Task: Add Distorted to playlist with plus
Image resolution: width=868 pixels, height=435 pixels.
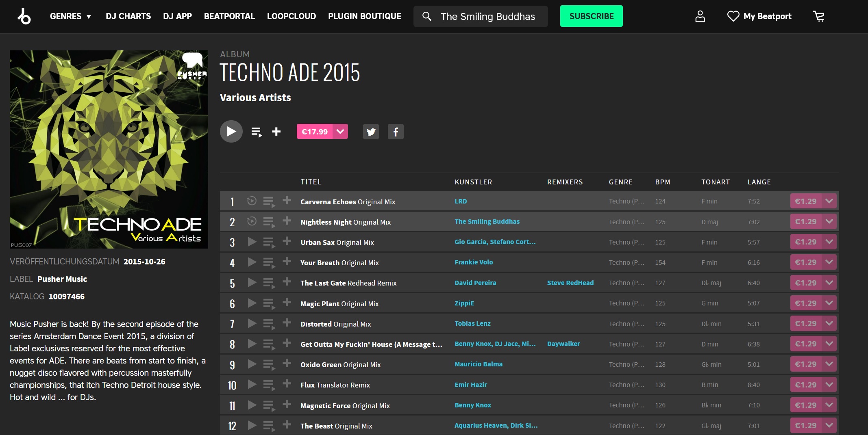Action: [287, 322]
